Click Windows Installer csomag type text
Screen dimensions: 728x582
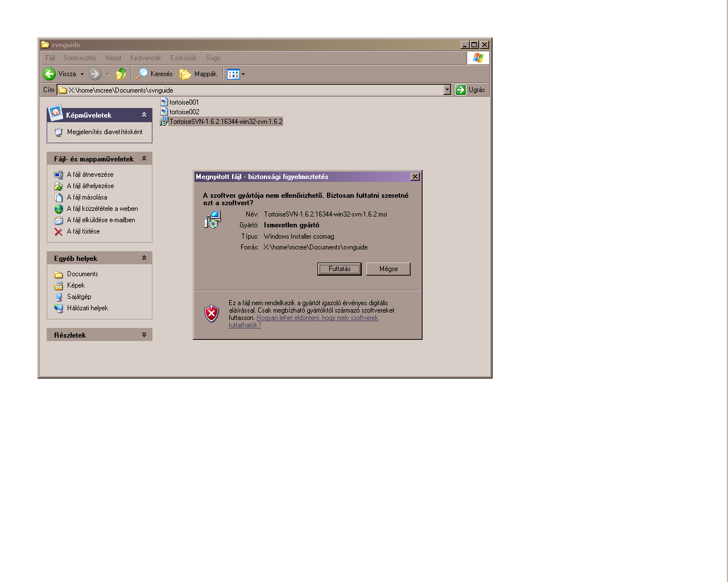(x=299, y=236)
